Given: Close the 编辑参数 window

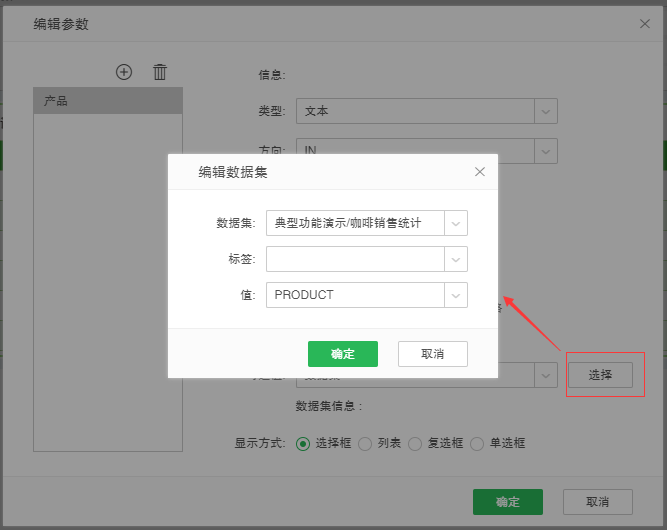Looking at the screenshot, I should [645, 23].
